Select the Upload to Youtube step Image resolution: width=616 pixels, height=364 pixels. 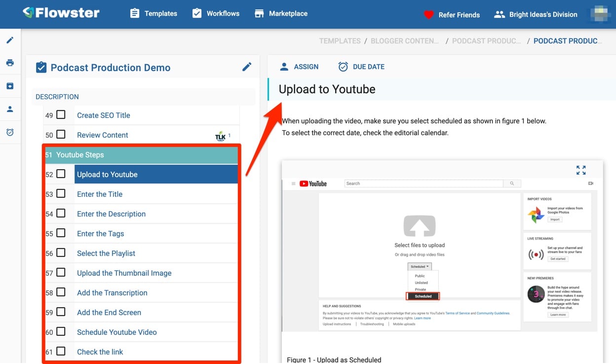point(156,174)
